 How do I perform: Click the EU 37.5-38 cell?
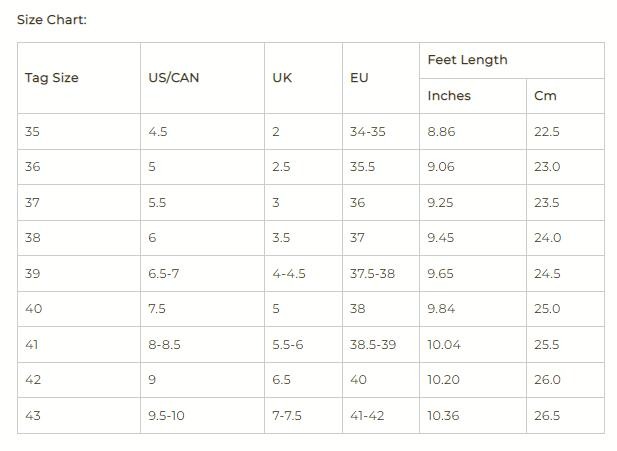tap(372, 274)
